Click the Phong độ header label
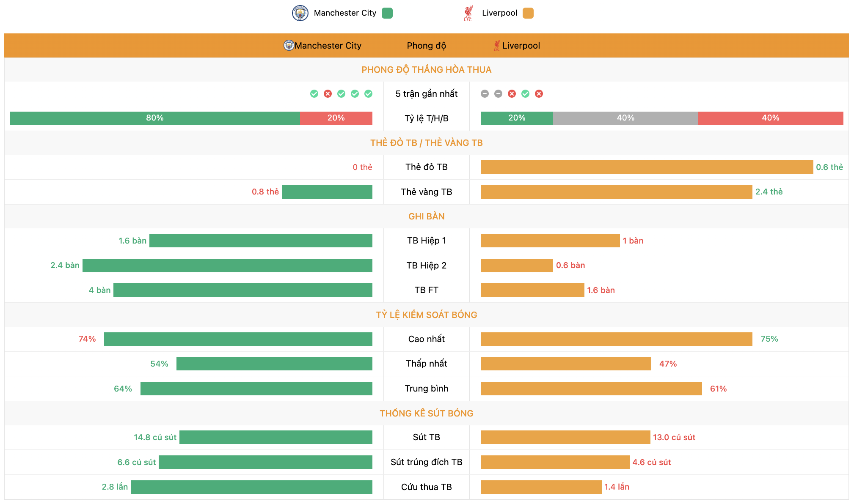 [426, 46]
